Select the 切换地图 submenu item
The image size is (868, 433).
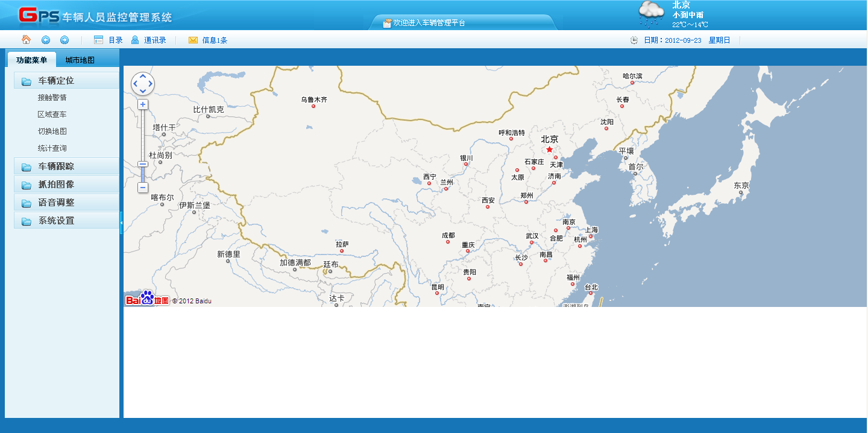pyautogui.click(x=52, y=131)
